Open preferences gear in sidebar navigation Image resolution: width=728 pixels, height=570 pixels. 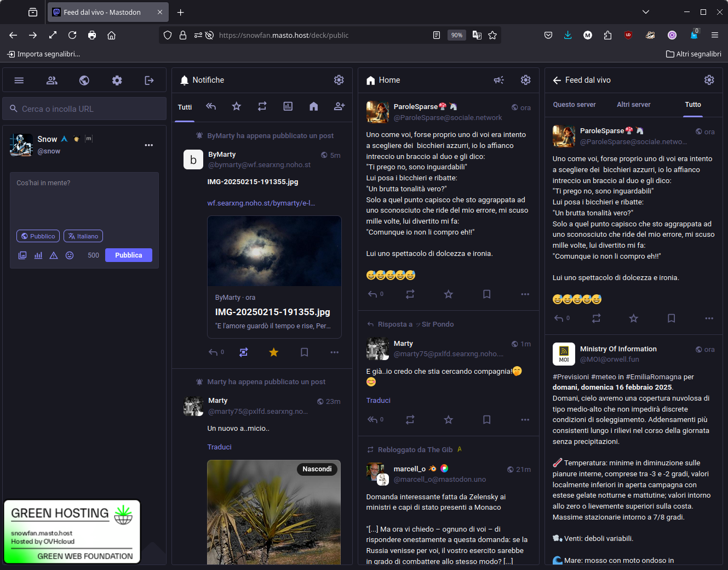pos(117,81)
